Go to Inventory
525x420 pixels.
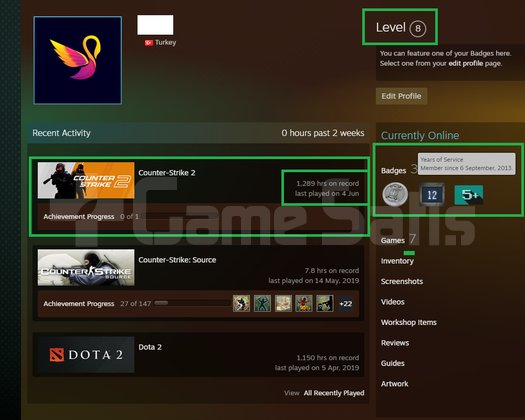tap(397, 261)
